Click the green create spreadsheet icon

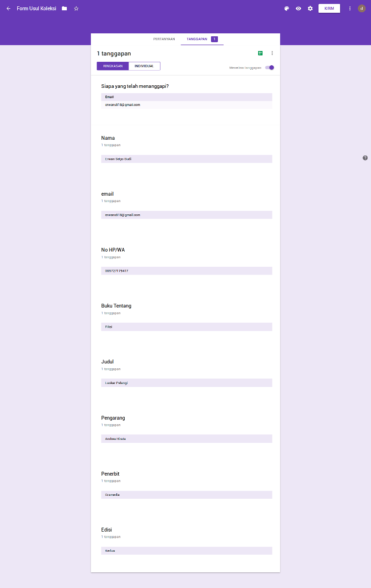coord(260,53)
